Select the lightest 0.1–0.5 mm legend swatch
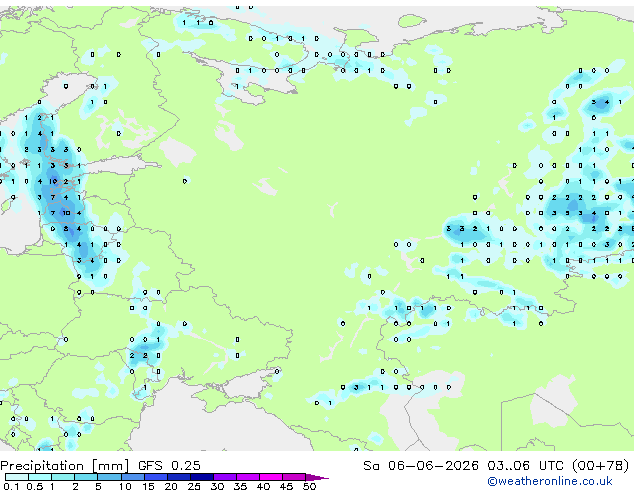The image size is (634, 490). [17, 477]
